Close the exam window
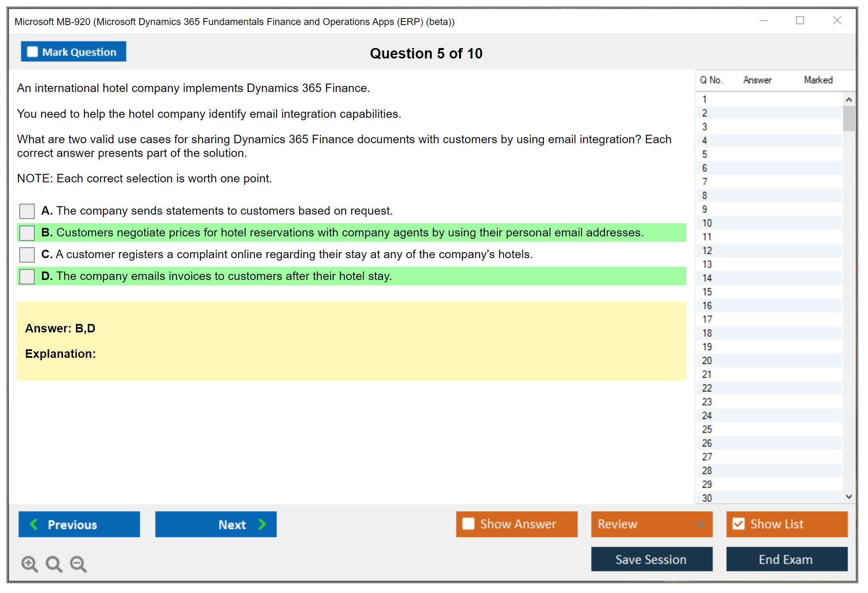 coord(837,21)
